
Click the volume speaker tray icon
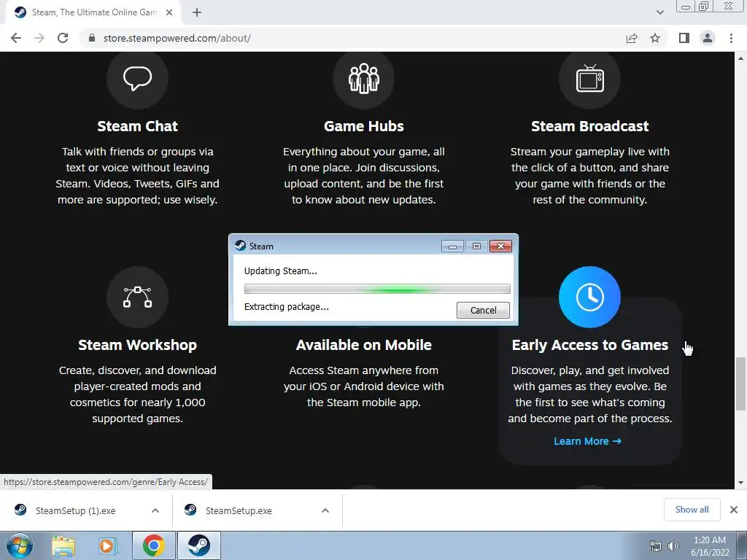[x=673, y=546]
